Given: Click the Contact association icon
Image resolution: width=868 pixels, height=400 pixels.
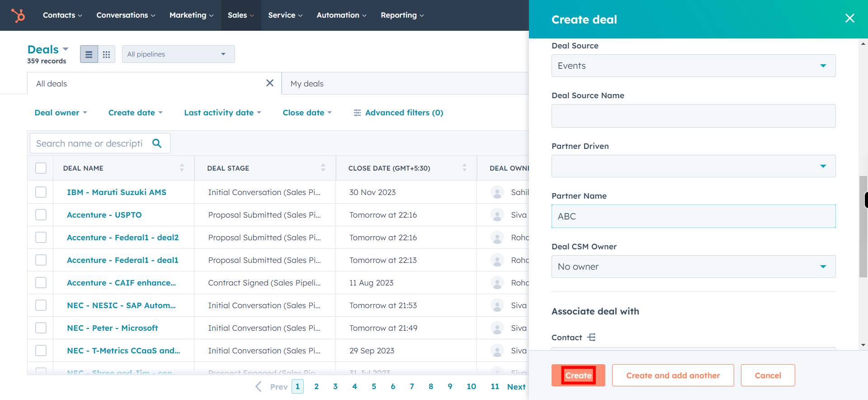Looking at the screenshot, I should click(x=591, y=338).
